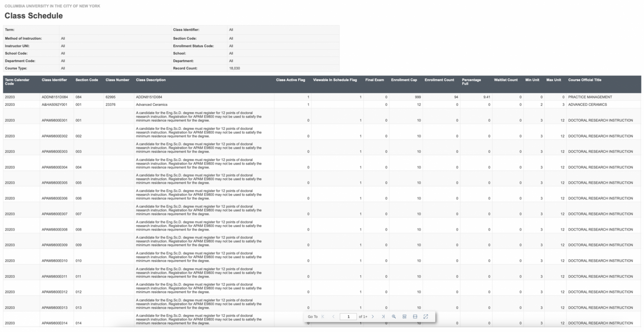Toggle the freeze headers layout icon
Screen dimensions: 644x332
click(x=405, y=317)
